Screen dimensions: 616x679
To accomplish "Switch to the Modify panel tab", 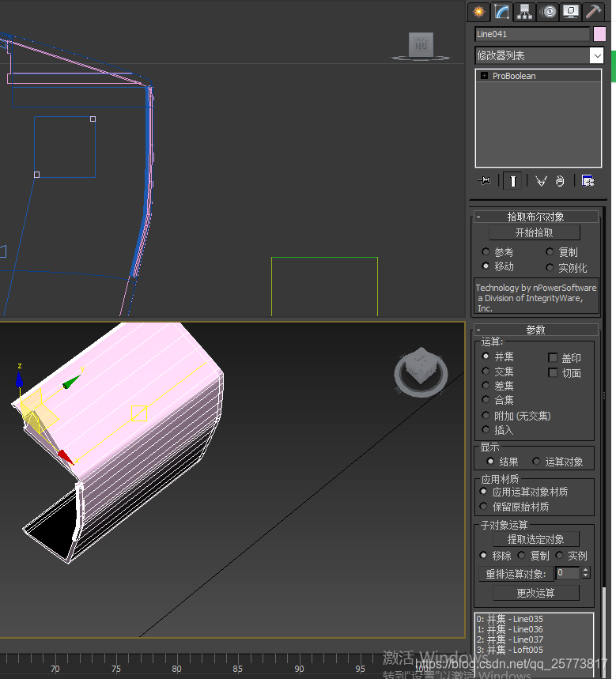I will pyautogui.click(x=501, y=11).
